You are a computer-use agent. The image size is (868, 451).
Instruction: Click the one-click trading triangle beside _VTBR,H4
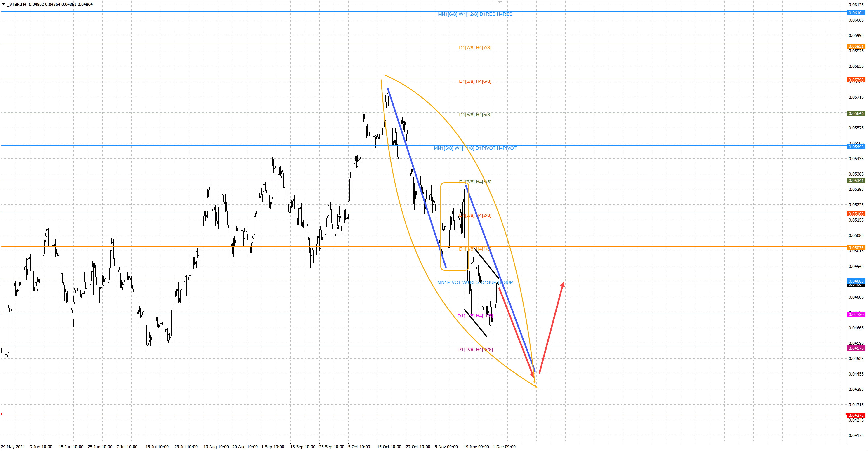[3, 4]
